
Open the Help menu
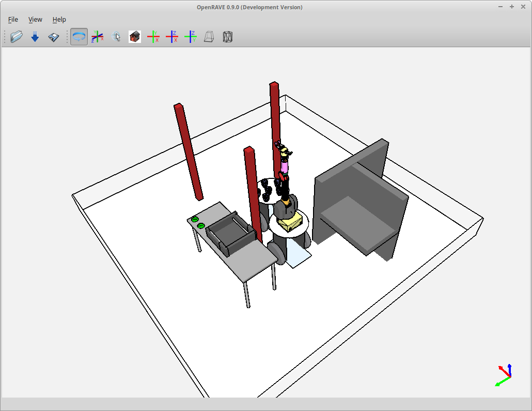pyautogui.click(x=59, y=19)
